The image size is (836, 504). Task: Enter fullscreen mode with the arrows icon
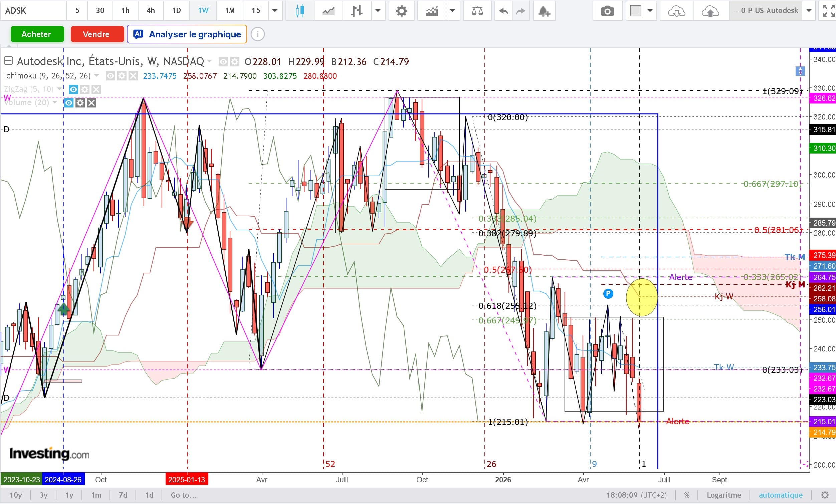tap(829, 11)
